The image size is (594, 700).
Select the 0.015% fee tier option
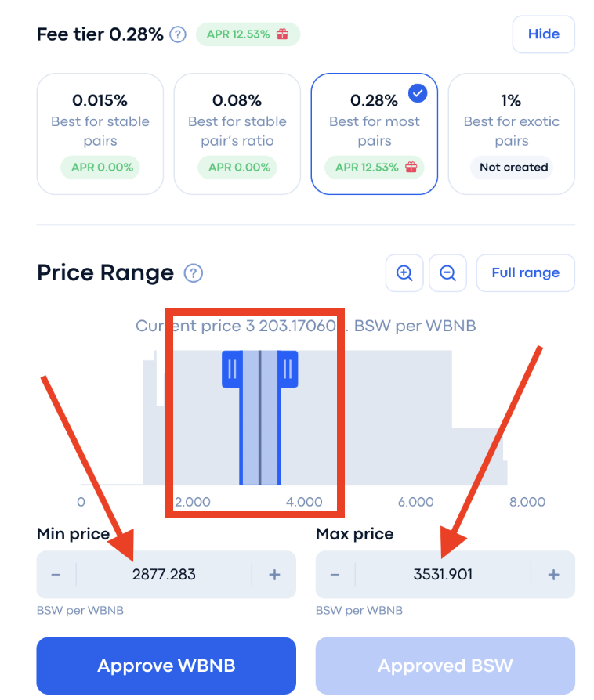tap(100, 134)
